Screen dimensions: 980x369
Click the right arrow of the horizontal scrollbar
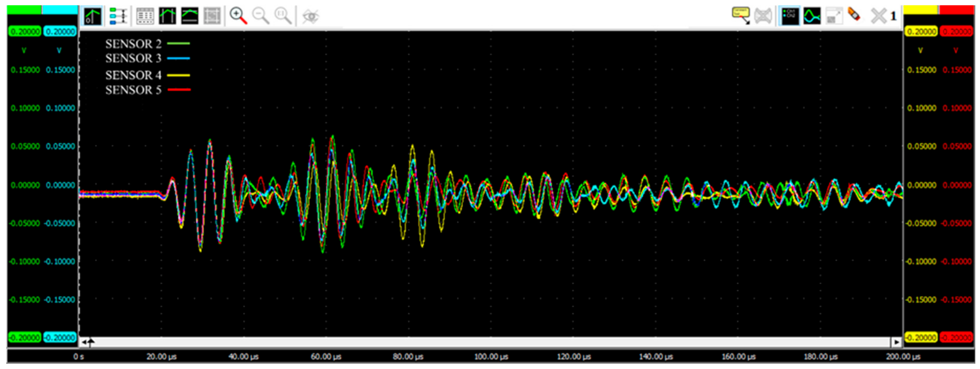coord(896,342)
